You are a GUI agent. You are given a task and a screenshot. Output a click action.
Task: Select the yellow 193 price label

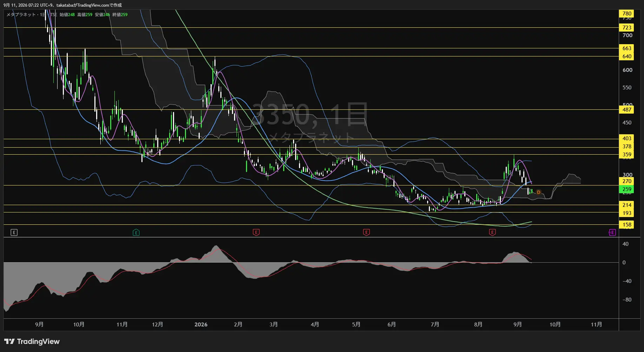(627, 213)
